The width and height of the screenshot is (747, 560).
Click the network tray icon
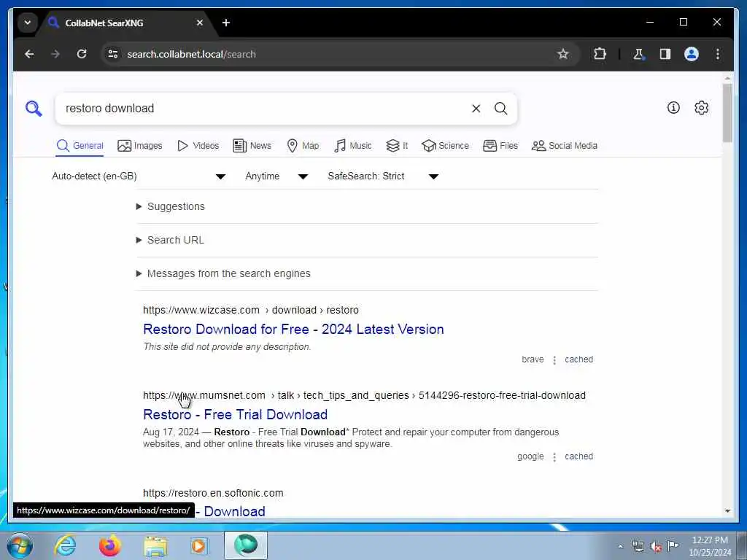[x=638, y=547]
